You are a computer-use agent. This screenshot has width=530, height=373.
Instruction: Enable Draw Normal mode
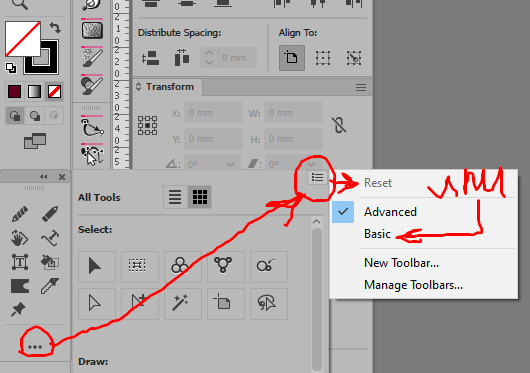[15, 116]
